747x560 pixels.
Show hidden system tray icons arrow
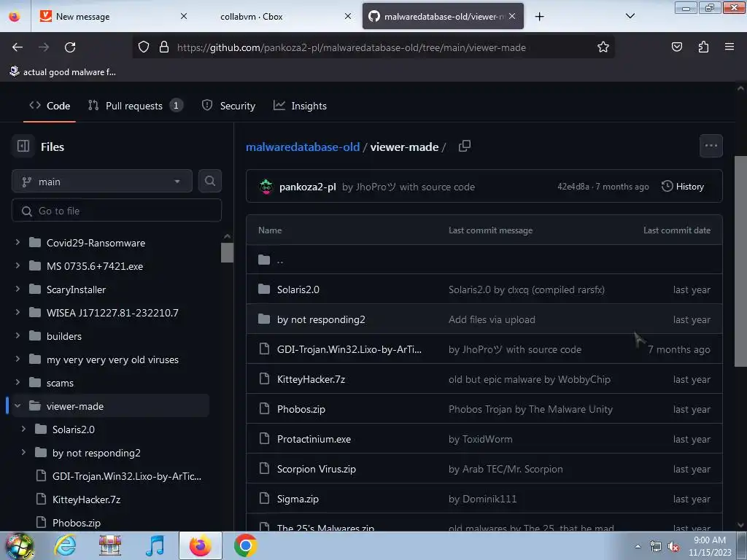[x=638, y=547]
